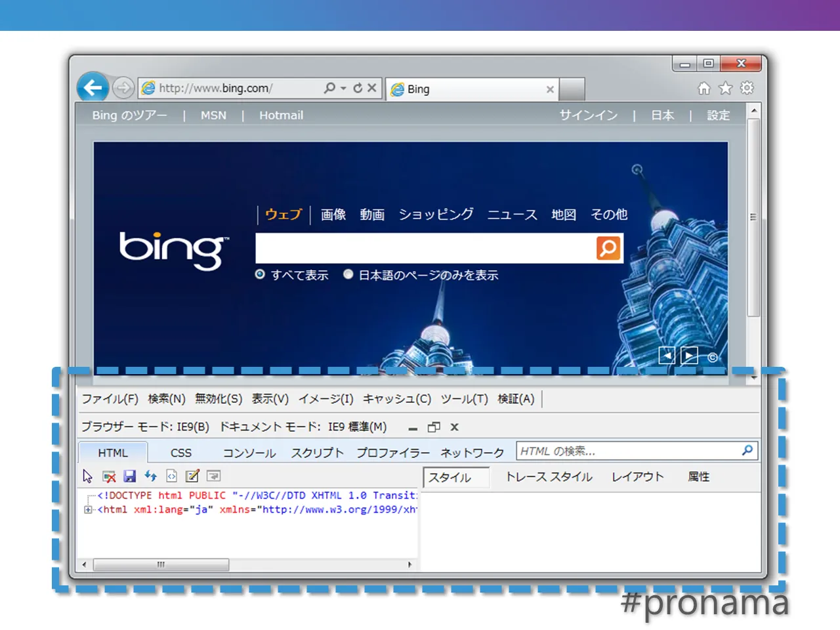Select the すべて表示 radio option

tap(260, 274)
